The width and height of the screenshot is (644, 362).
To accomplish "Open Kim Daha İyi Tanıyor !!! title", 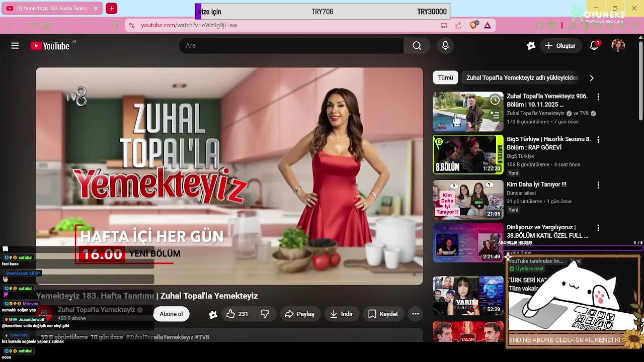I will (536, 185).
